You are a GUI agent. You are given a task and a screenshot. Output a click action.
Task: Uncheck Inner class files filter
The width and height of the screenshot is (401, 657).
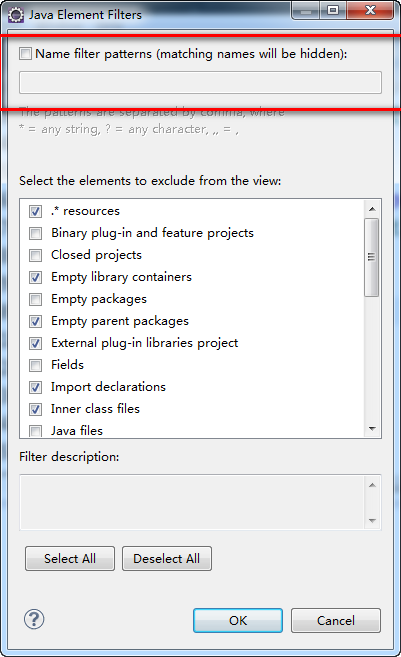pos(36,409)
